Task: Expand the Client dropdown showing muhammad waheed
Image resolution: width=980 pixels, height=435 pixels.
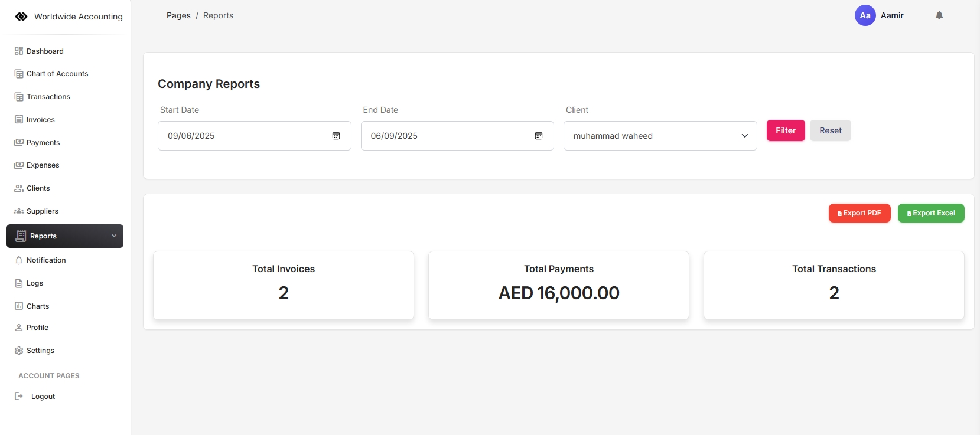Action: coord(660,136)
